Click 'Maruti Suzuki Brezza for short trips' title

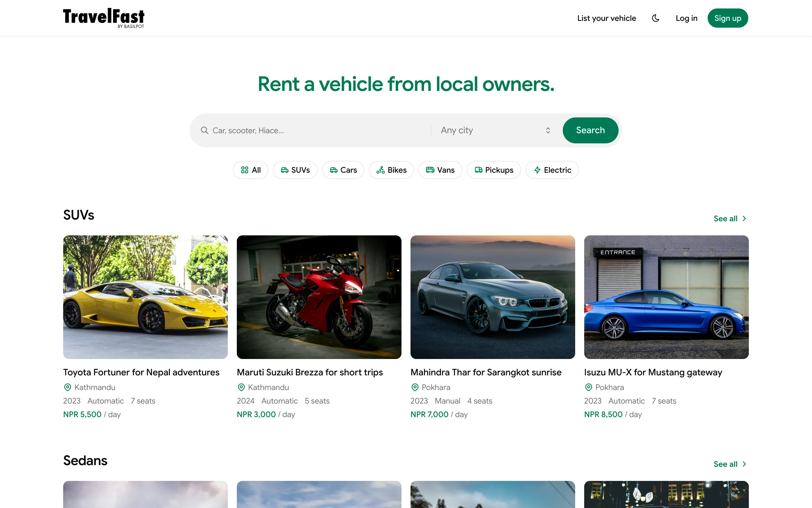[310, 372]
